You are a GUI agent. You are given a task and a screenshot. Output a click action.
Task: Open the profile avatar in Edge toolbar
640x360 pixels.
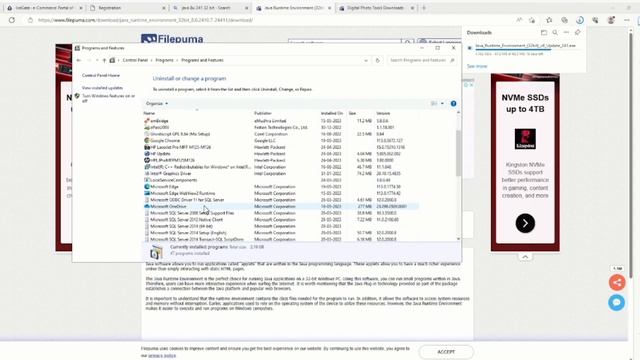coord(611,20)
